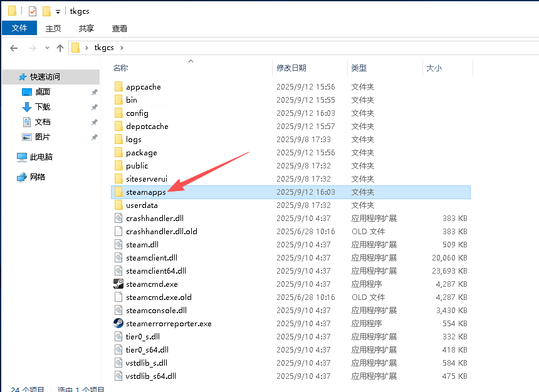The height and width of the screenshot is (392, 539).
Task: Click the Properties checkmark icon in title bar
Action: point(33,11)
